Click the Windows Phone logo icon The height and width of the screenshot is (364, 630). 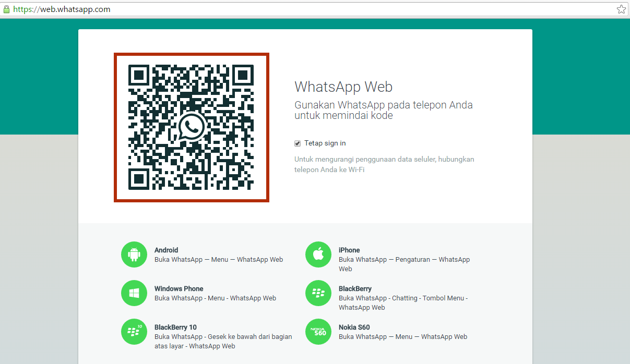pyautogui.click(x=134, y=293)
